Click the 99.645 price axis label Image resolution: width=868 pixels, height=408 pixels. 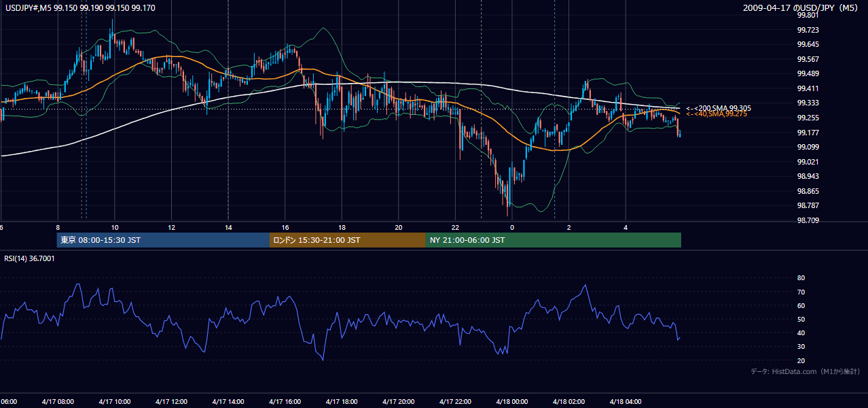click(808, 44)
